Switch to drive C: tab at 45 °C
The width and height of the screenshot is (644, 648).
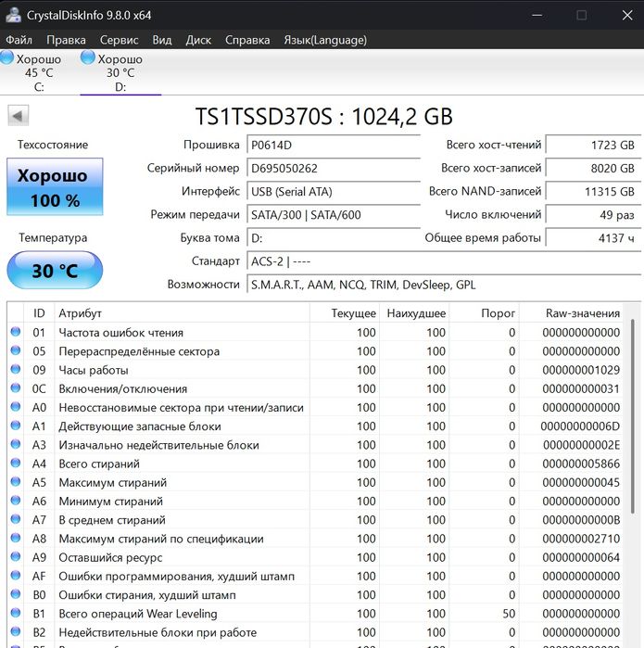(39, 72)
